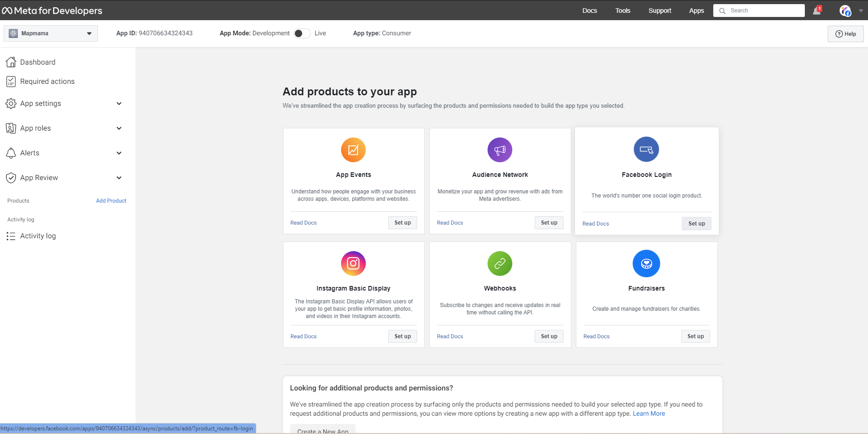Click the purple Audience Network megaphone icon
Image resolution: width=868 pixels, height=434 pixels.
tap(500, 150)
